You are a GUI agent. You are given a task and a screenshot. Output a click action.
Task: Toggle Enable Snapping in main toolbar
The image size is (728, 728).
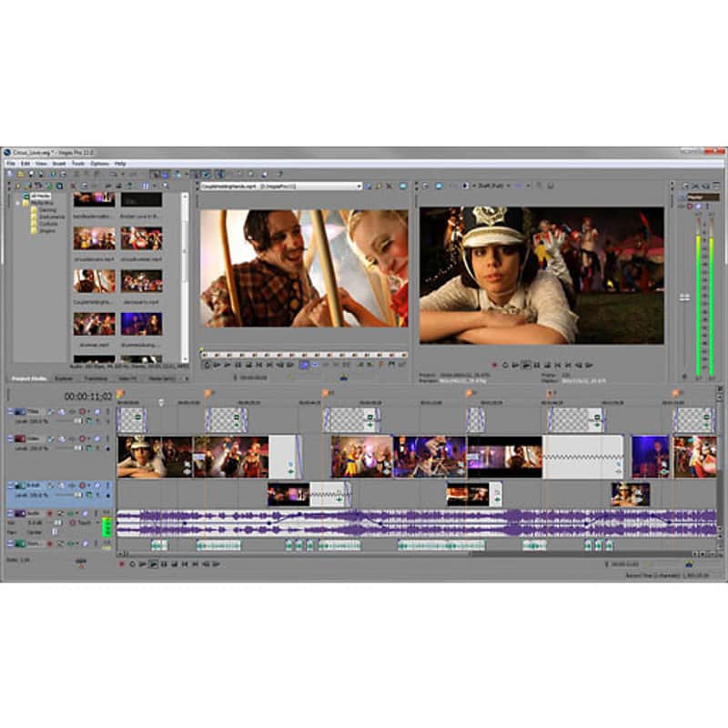tap(155, 174)
